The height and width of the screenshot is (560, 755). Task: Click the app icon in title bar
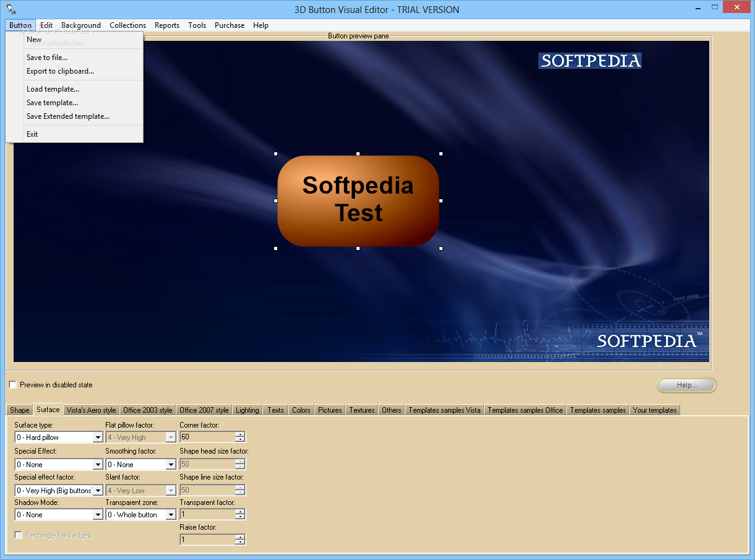(11, 9)
